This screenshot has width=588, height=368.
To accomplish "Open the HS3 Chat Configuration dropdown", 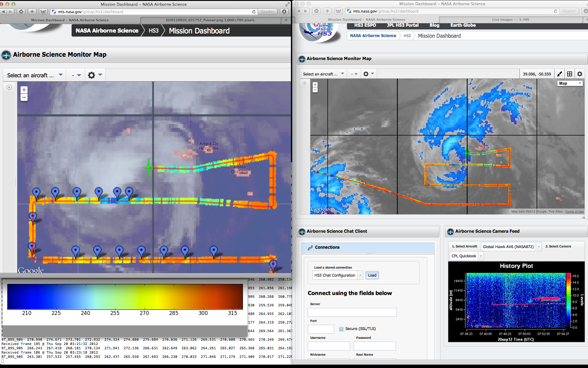I will [360, 275].
